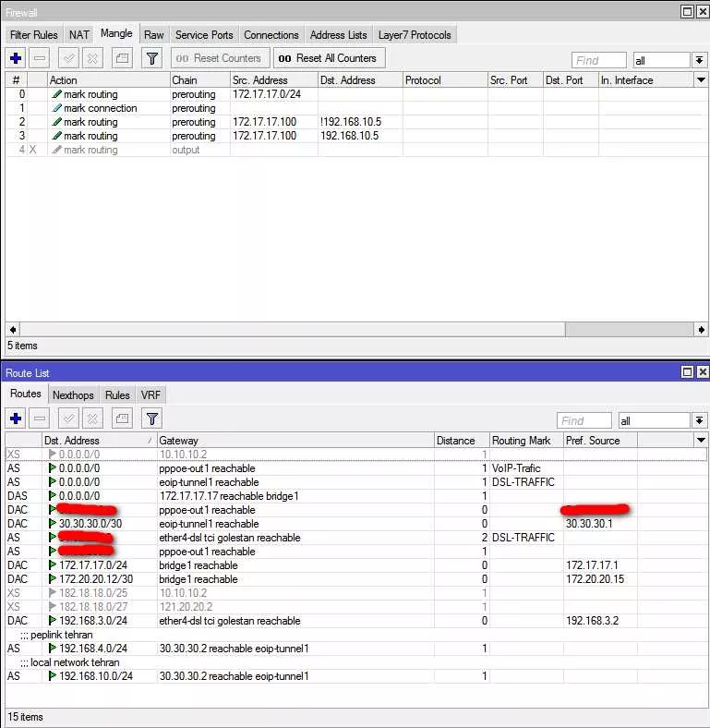Click mark routing pencil icon in rule 0
Image resolution: width=710 pixels, height=728 pixels.
(x=56, y=94)
